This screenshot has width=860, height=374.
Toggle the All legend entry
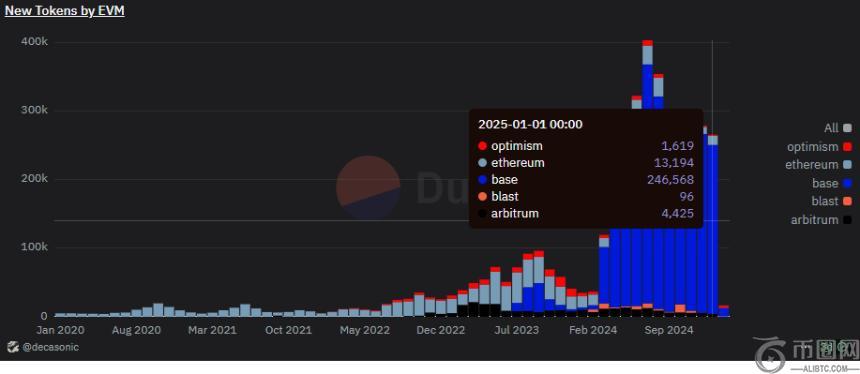(x=838, y=128)
